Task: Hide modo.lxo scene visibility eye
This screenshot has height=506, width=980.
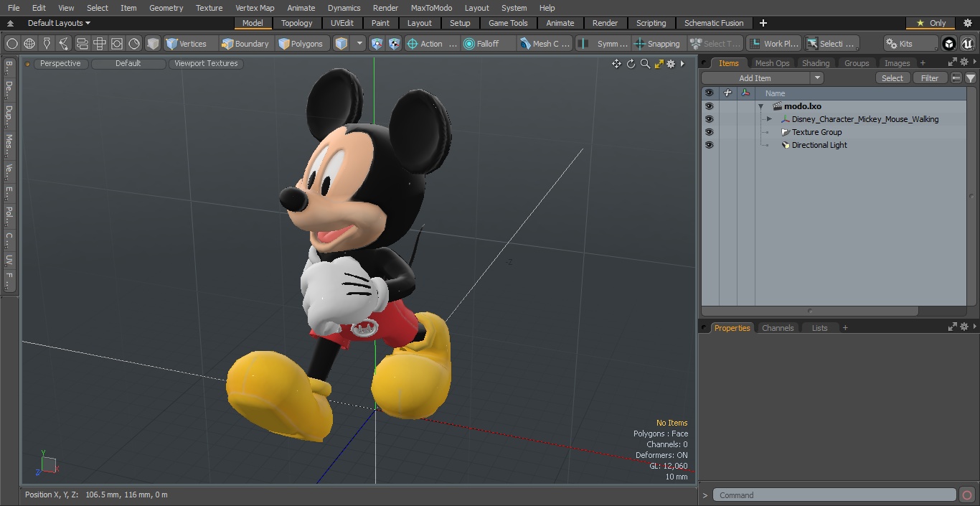Action: click(709, 106)
